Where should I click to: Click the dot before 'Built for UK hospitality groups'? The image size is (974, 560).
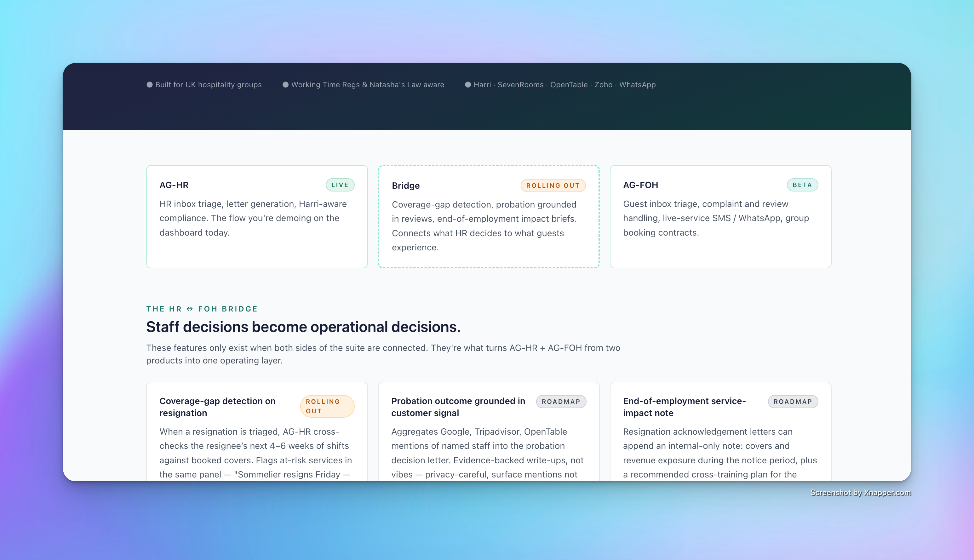[x=150, y=85]
